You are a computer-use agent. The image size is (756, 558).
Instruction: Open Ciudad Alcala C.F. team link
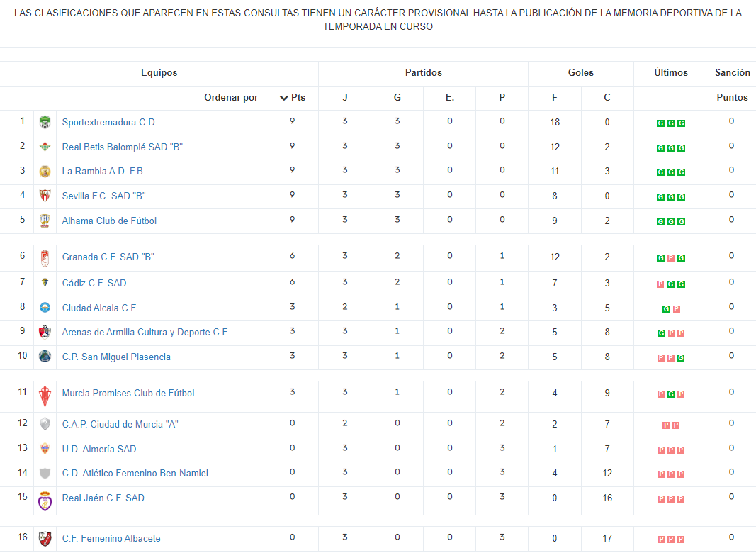click(100, 308)
